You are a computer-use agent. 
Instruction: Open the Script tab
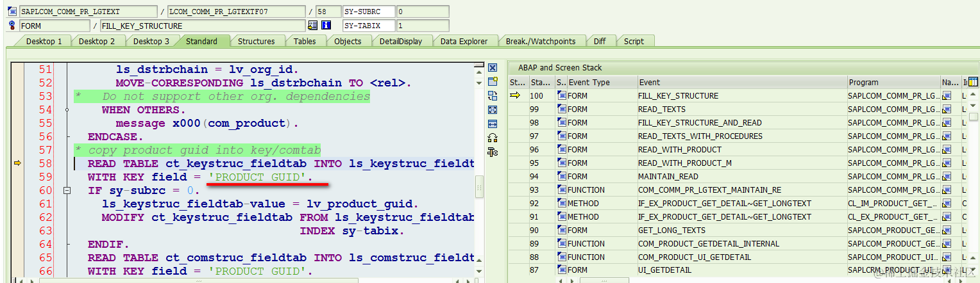coord(634,41)
